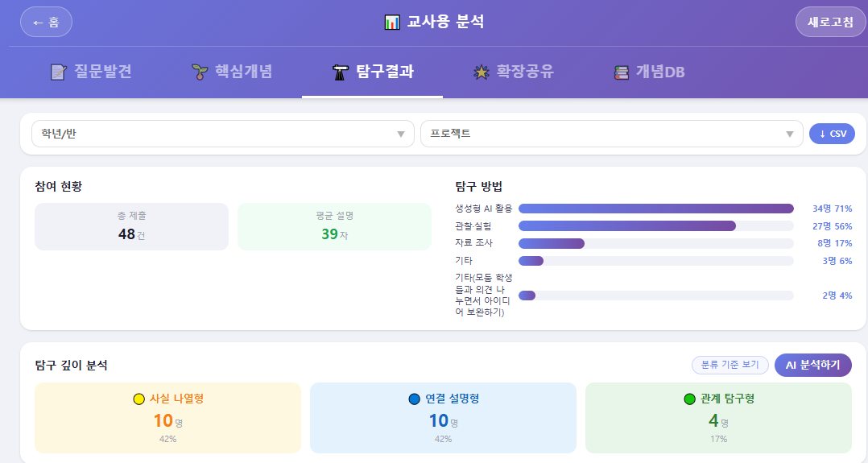Click the 교사용 분석 title text
868x463 pixels.
[x=445, y=23]
